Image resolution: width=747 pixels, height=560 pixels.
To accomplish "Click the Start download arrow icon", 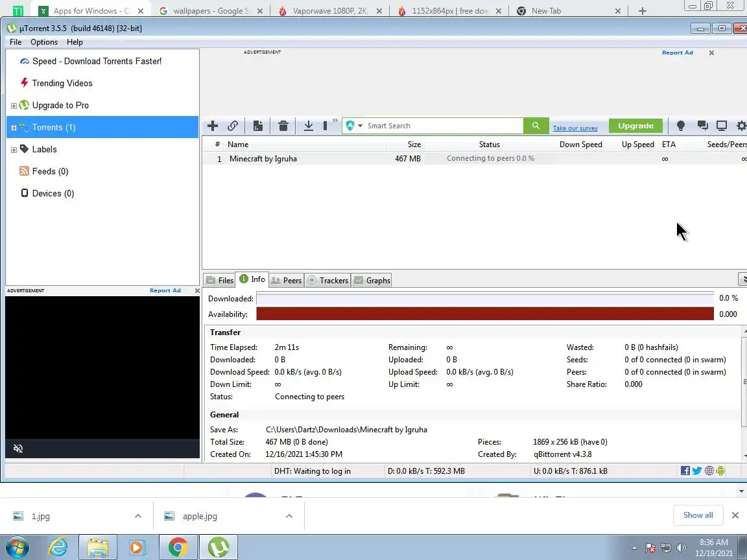I will click(x=308, y=126).
